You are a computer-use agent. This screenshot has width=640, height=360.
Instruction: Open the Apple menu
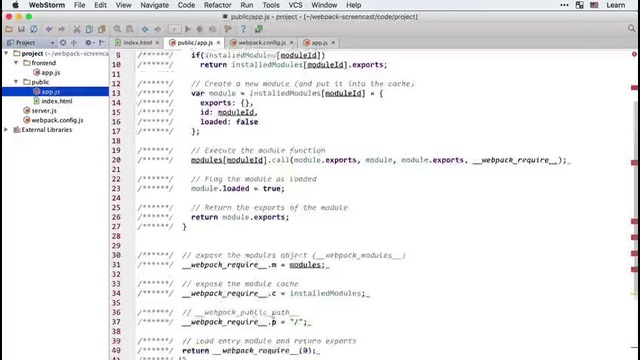tap(15, 5)
